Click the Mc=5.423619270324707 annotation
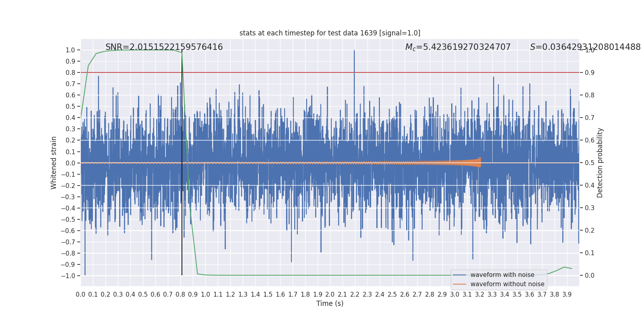 [458, 47]
